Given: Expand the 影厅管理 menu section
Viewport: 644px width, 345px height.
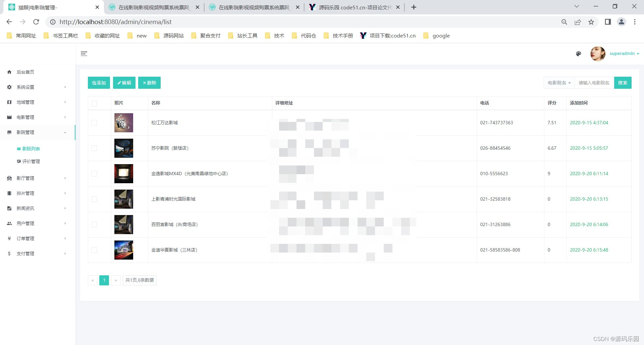Looking at the screenshot, I should (25, 178).
